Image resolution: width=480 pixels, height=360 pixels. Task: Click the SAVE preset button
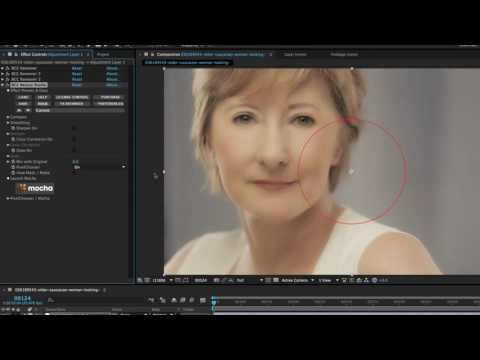pos(23,104)
